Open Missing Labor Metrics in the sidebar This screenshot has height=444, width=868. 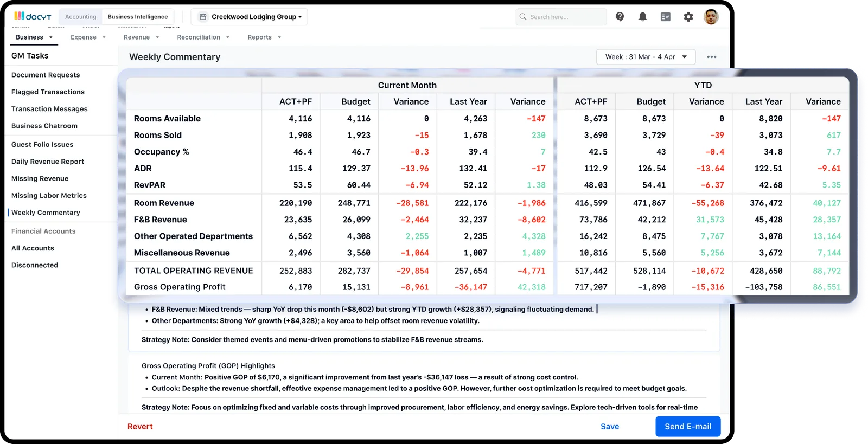(49, 196)
